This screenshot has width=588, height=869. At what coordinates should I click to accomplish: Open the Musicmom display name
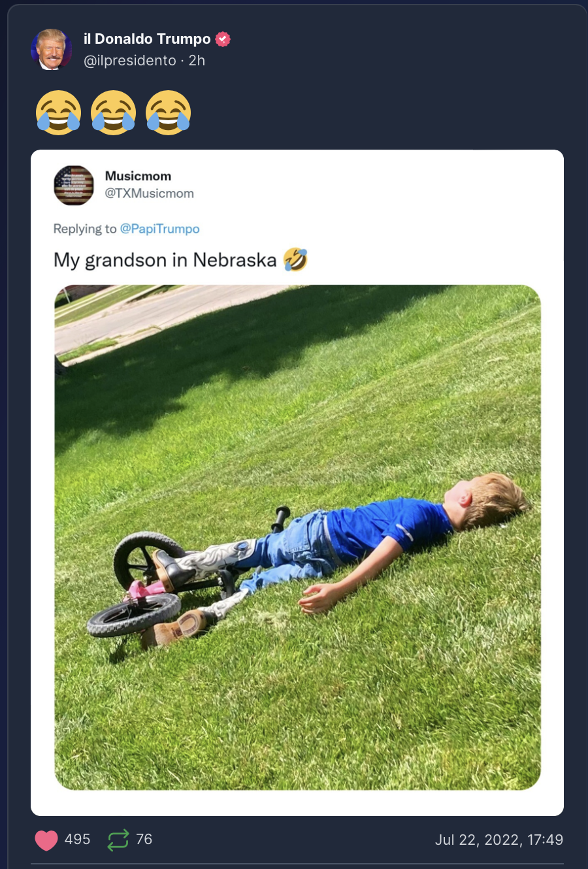coord(138,176)
